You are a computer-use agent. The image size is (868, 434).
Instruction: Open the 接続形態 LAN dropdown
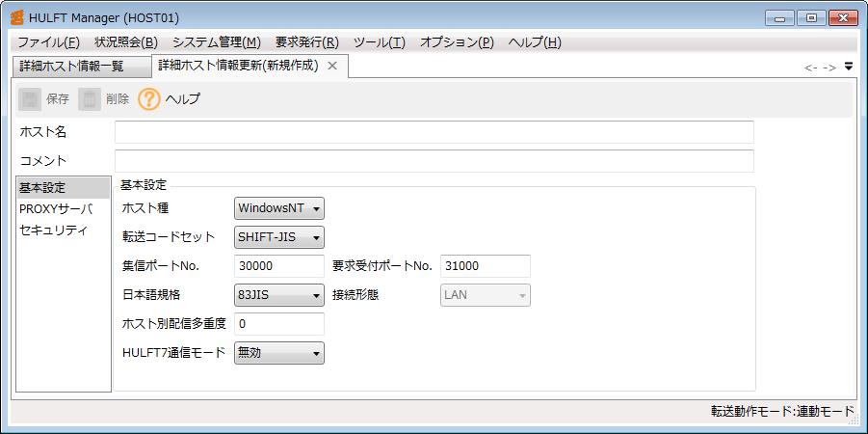coord(486,295)
